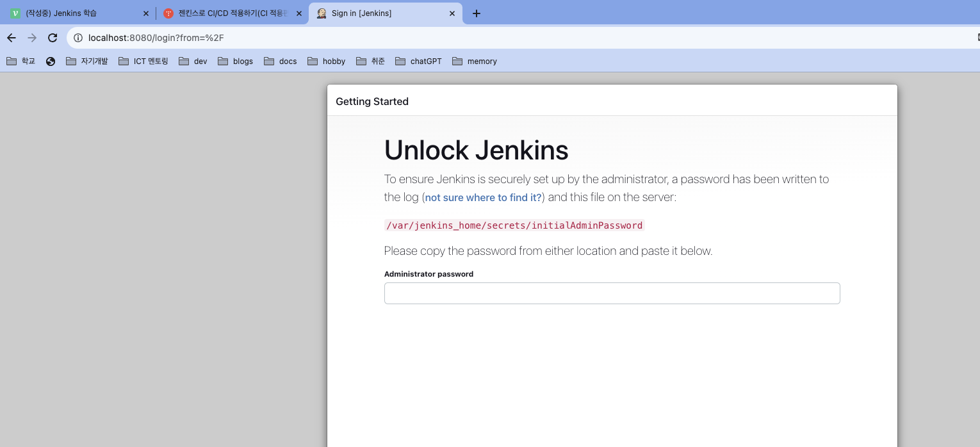Open the memory bookmark folder
This screenshot has width=980, height=447.
[475, 61]
